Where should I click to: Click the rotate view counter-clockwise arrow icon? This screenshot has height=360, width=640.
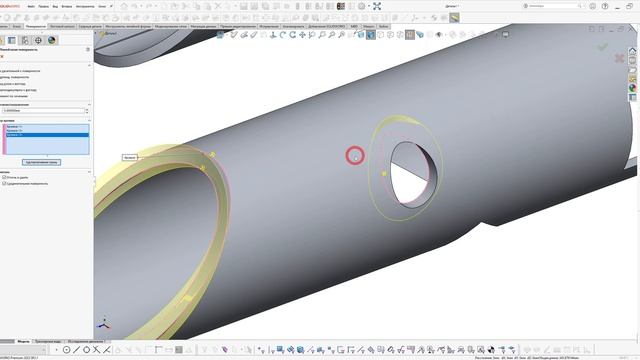coord(283,35)
